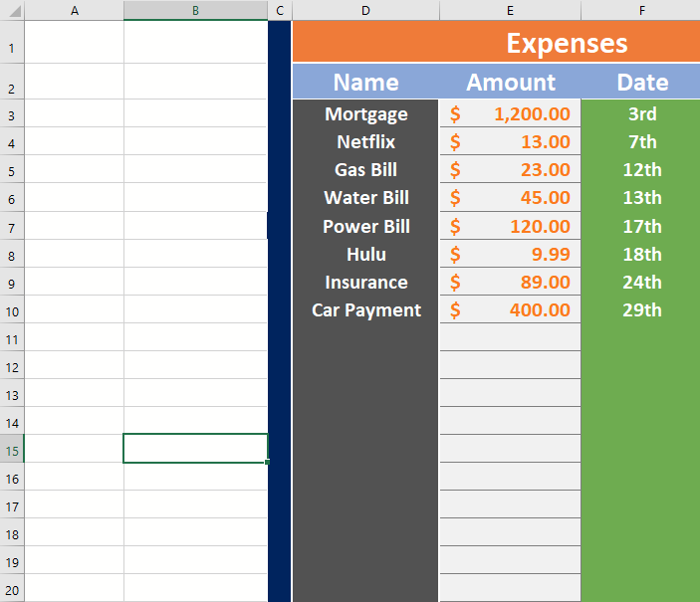
Task: Select the Water Bill cell
Action: click(x=365, y=197)
